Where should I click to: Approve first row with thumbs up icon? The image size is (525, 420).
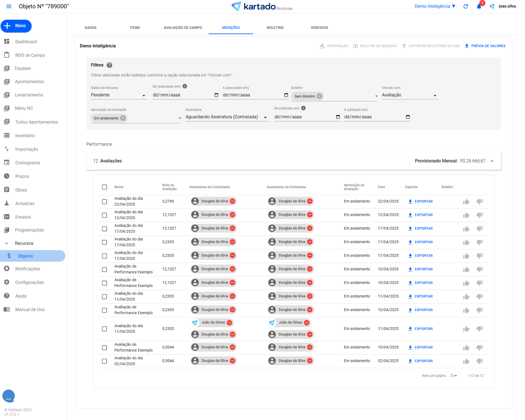tap(466, 202)
